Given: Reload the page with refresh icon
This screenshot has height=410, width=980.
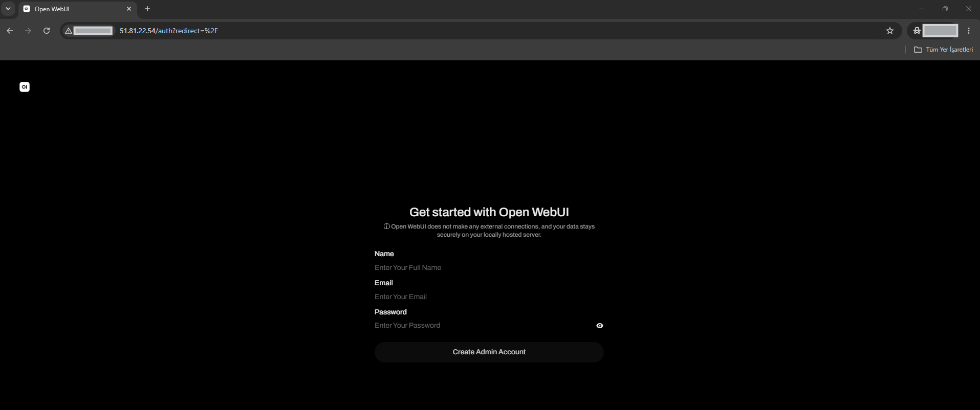Looking at the screenshot, I should [47, 31].
